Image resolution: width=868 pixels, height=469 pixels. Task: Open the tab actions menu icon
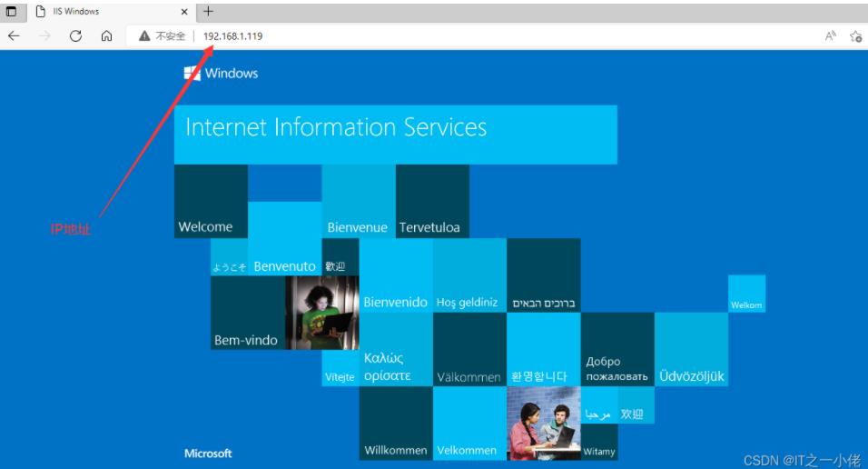click(x=11, y=11)
